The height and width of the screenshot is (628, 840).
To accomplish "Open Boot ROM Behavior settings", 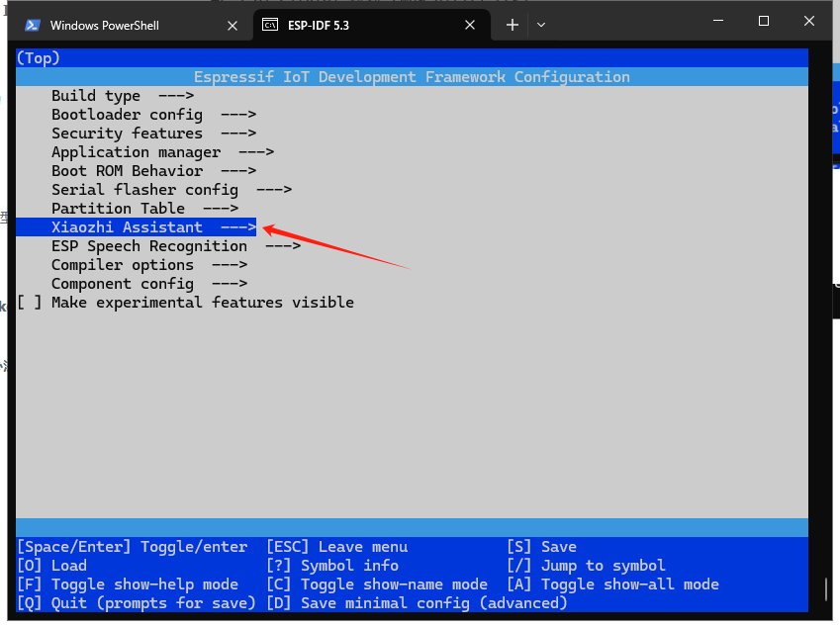I will (124, 170).
